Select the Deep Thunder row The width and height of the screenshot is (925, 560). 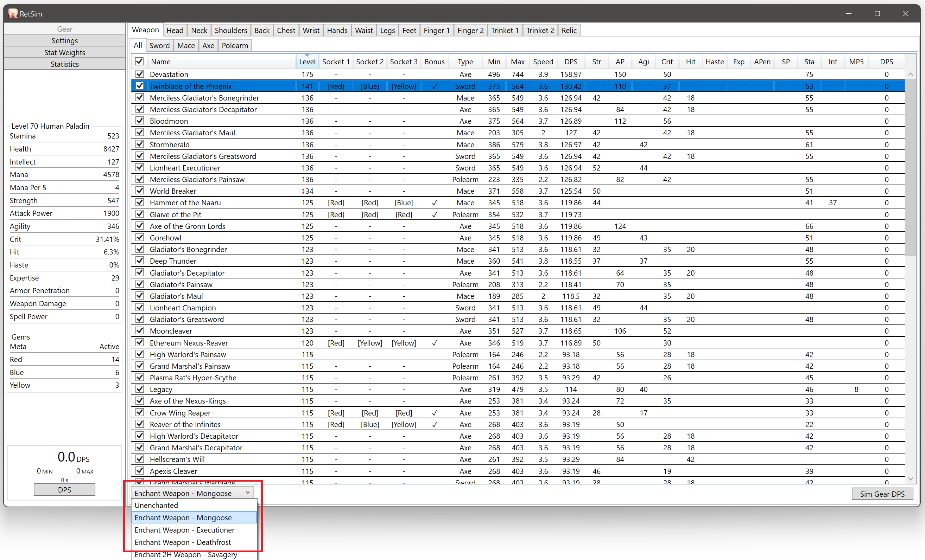click(x=518, y=261)
